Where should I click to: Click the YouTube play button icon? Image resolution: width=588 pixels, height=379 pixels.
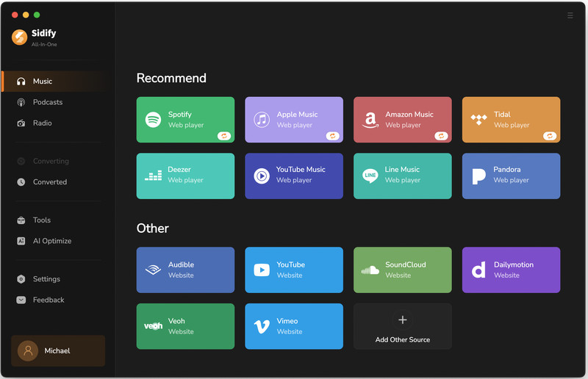262,270
